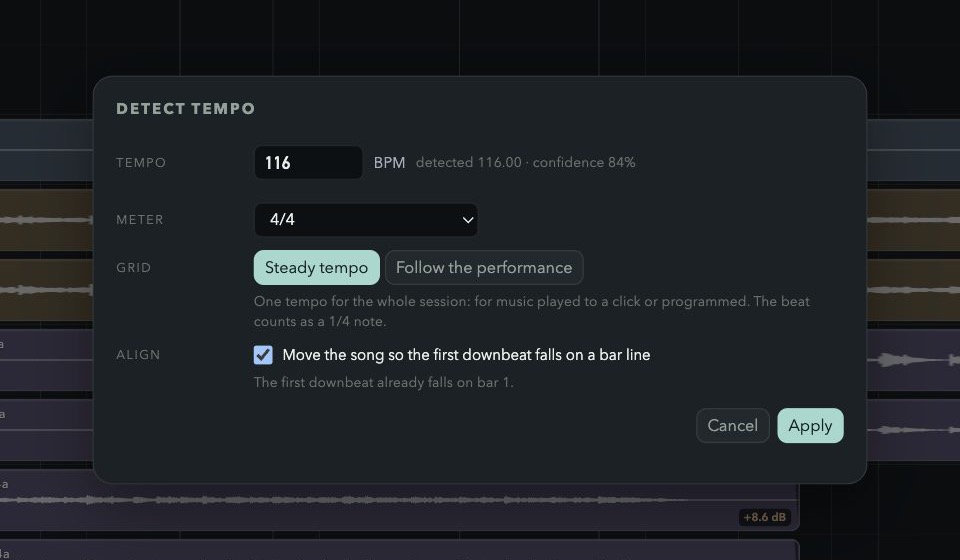Apply the detected tempo settings
Viewport: 960px width, 560px height.
pos(810,425)
